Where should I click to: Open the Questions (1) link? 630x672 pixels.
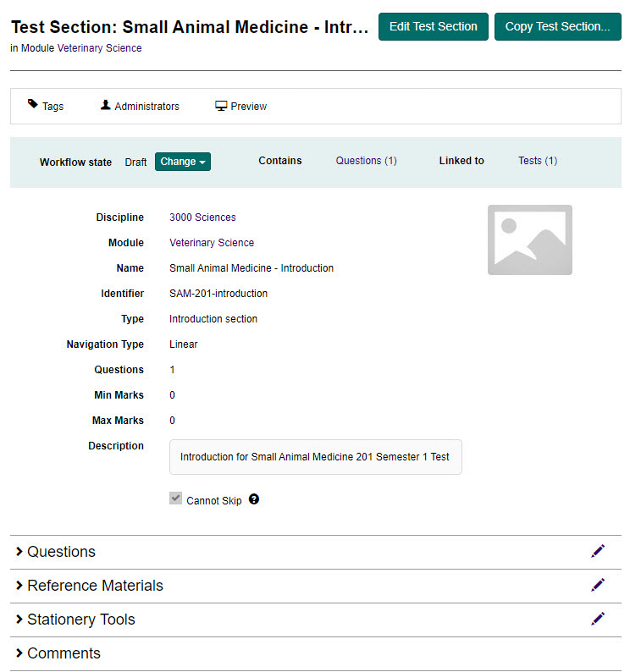coord(366,161)
